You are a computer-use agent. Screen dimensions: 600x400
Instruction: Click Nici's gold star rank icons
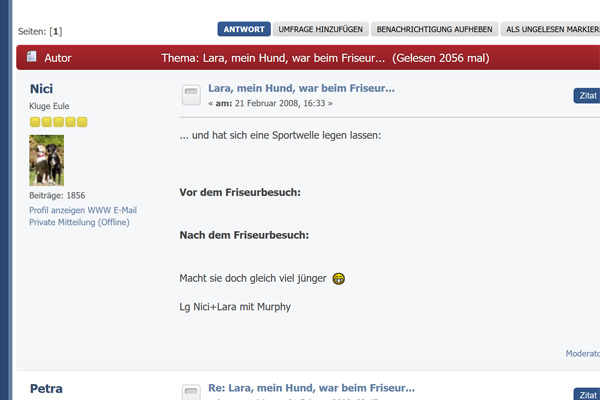click(59, 122)
